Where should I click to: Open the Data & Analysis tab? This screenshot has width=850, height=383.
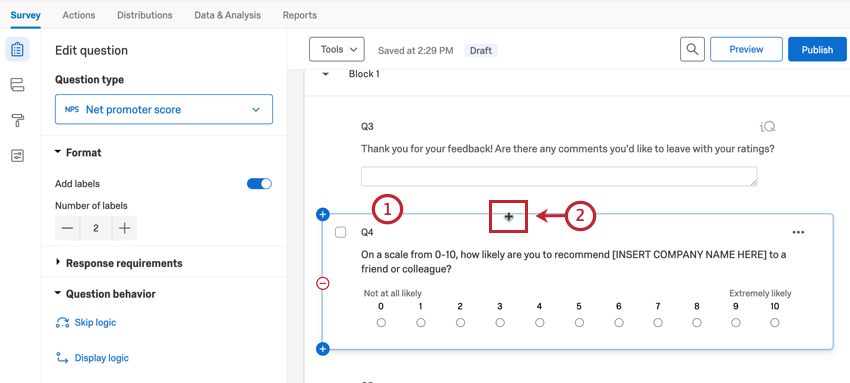[228, 15]
